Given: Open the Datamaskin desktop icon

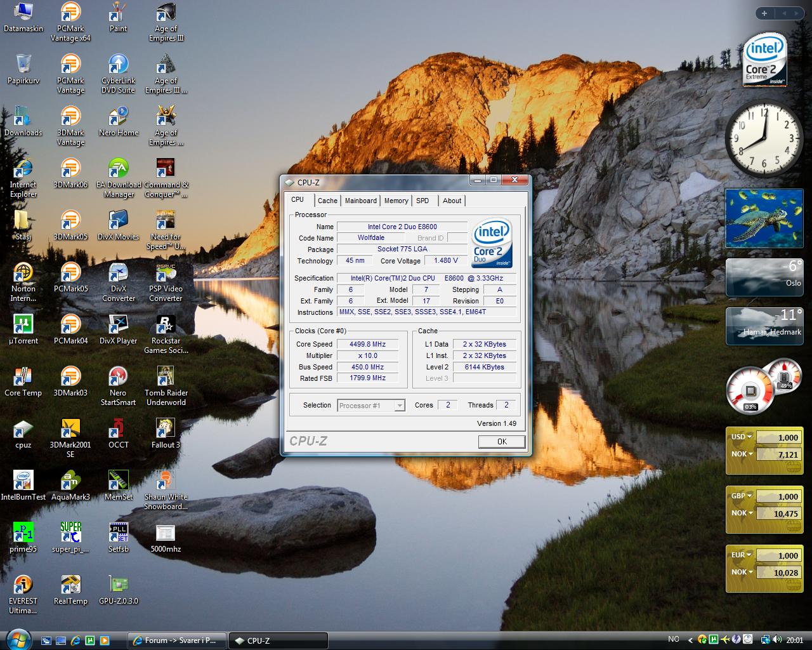Looking at the screenshot, I should click(23, 18).
